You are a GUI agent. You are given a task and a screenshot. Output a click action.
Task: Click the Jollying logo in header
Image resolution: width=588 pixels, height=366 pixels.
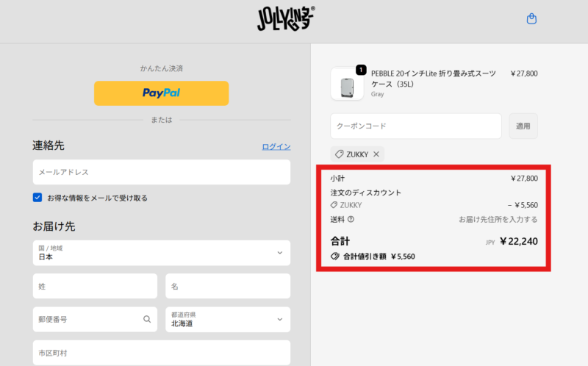click(x=286, y=19)
